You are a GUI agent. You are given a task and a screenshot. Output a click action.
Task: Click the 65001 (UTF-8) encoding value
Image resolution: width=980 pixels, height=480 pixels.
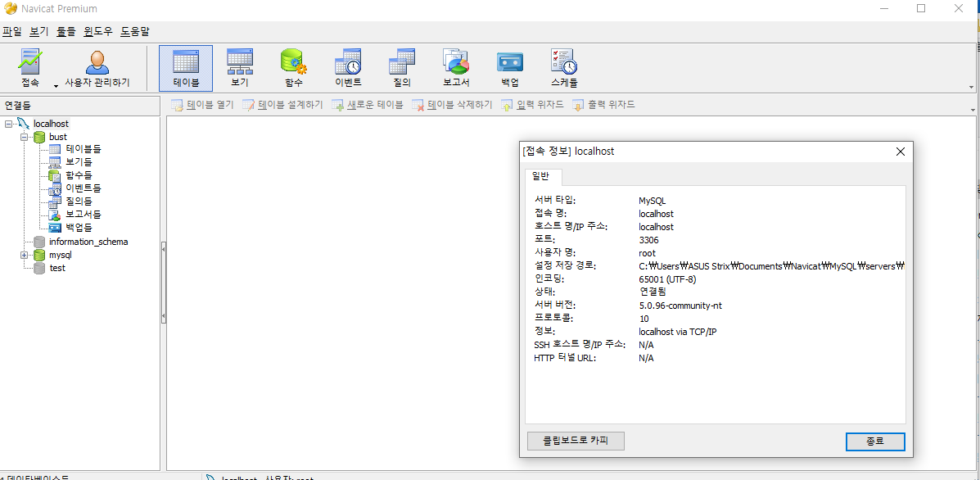point(667,279)
